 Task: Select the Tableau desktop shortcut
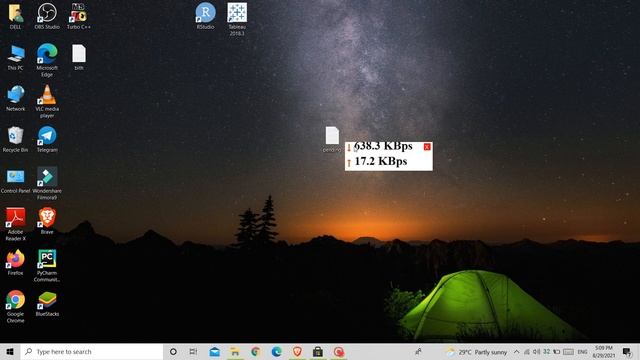(237, 19)
